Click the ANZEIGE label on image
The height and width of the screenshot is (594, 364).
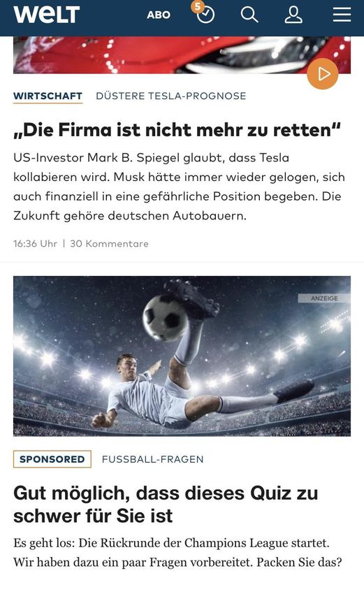click(324, 298)
